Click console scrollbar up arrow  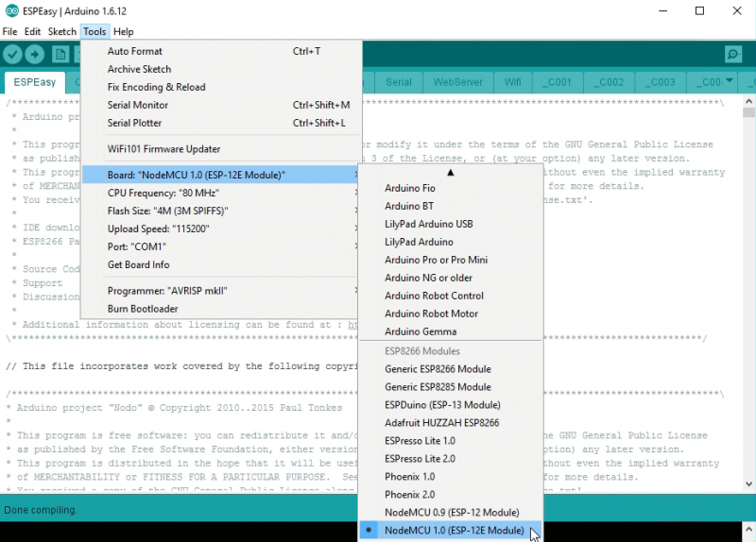[x=748, y=529]
